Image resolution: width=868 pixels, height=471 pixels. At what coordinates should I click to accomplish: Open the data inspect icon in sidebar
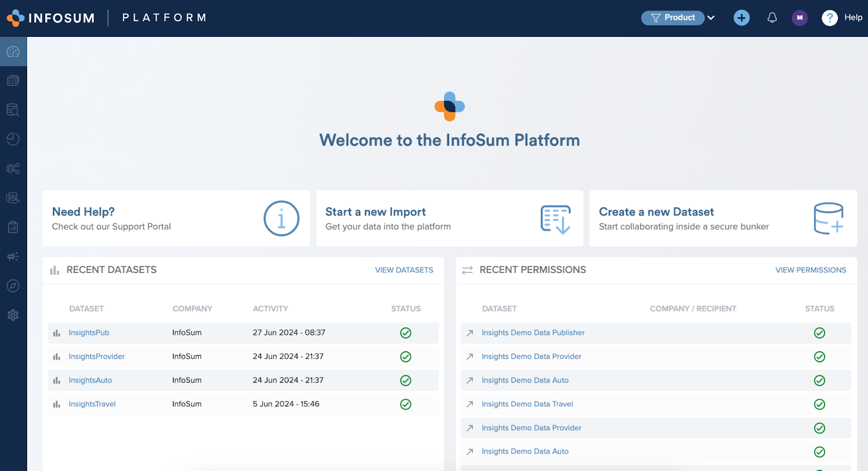13,198
